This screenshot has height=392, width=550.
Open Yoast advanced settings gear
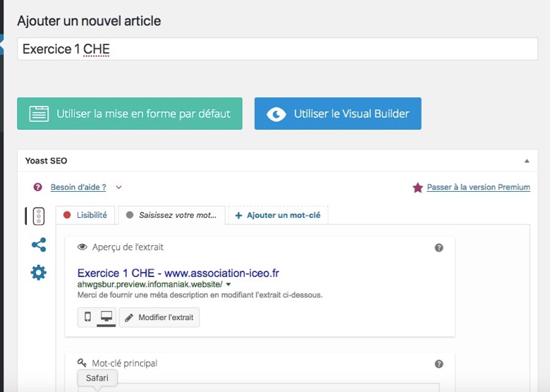(x=39, y=272)
